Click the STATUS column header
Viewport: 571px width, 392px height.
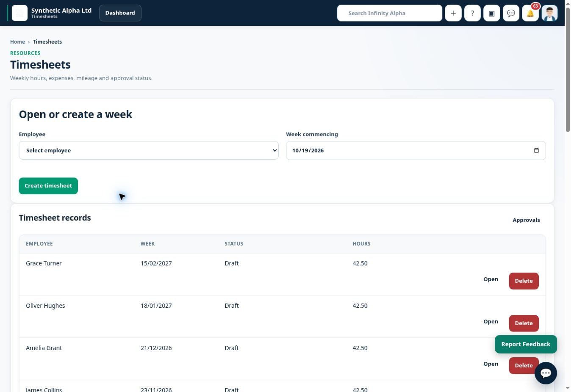(234, 244)
